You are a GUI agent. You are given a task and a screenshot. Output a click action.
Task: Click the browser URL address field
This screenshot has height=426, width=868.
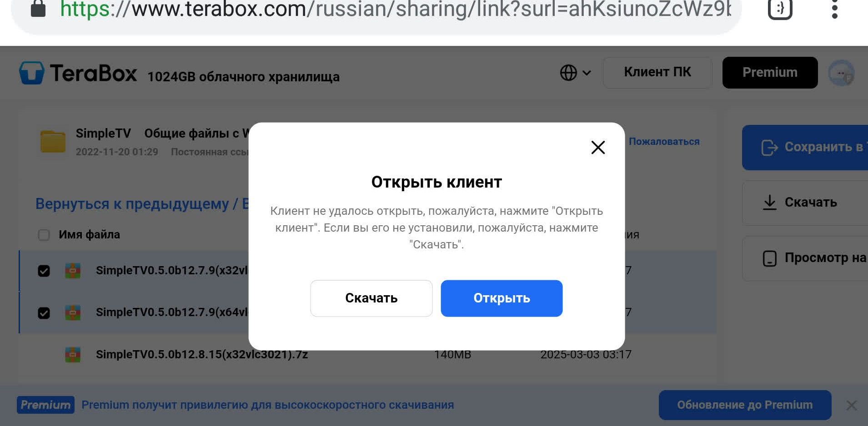396,9
